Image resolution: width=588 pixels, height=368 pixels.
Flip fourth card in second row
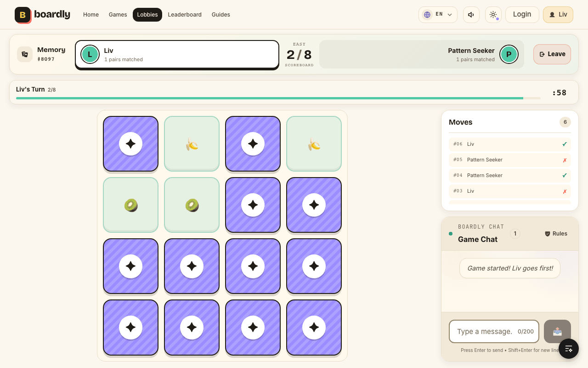click(314, 205)
